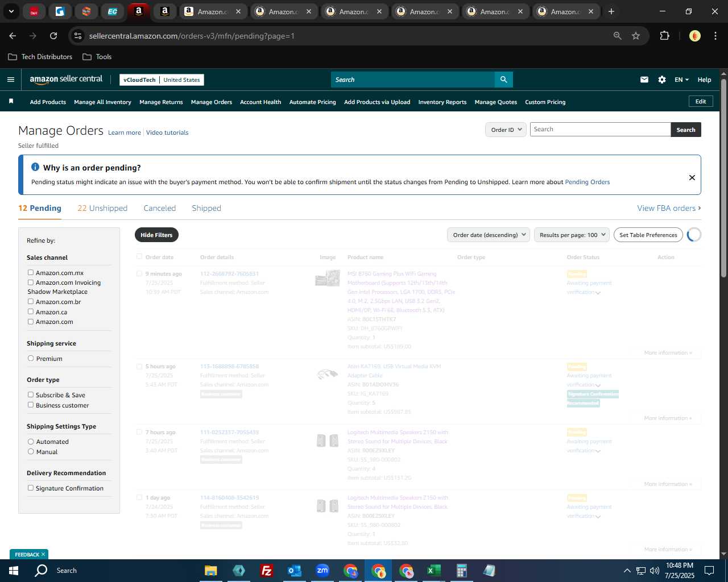Click the Amazon Seller Central logo

[66, 80]
